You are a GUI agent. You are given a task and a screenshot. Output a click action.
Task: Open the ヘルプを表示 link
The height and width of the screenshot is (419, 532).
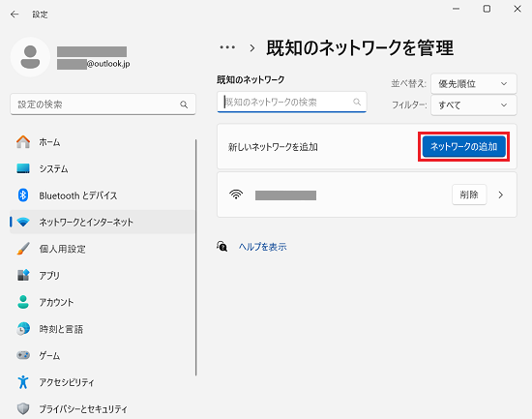point(262,247)
